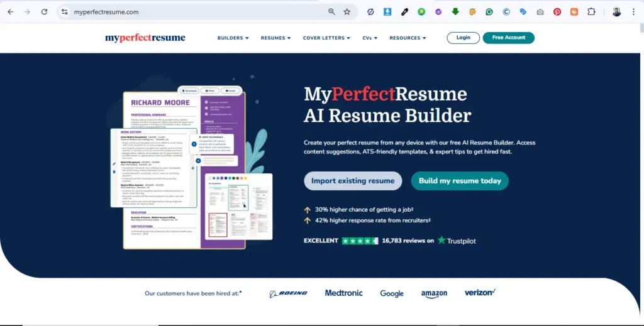The image size is (644, 326).
Task: Click the Boeing logo
Action: click(288, 293)
